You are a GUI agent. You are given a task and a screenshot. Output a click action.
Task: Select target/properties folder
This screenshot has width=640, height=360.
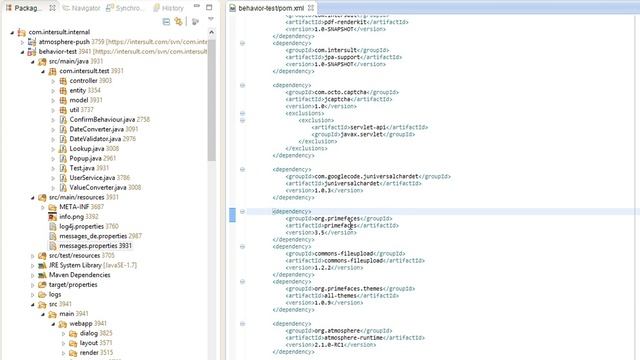(68, 285)
